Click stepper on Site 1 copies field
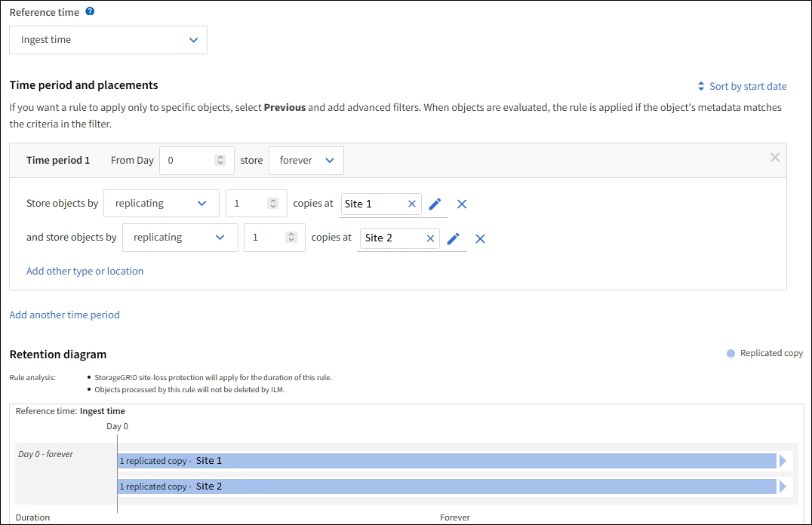The width and height of the screenshot is (812, 525). coord(272,204)
